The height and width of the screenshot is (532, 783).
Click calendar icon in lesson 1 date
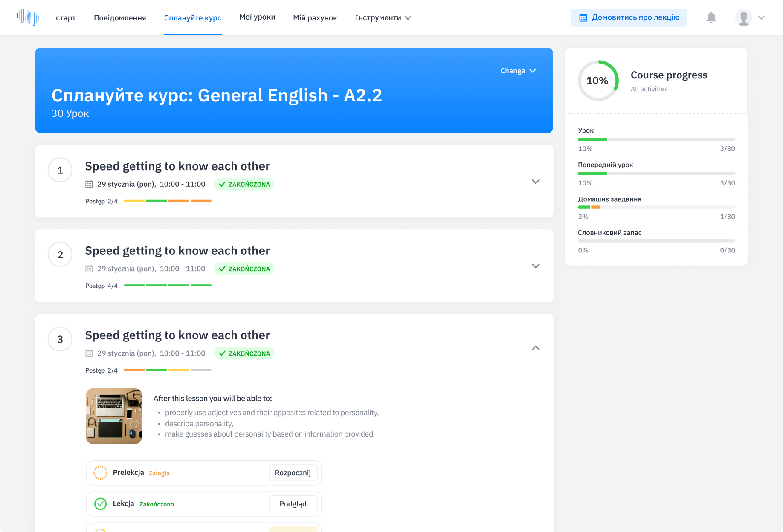[89, 184]
